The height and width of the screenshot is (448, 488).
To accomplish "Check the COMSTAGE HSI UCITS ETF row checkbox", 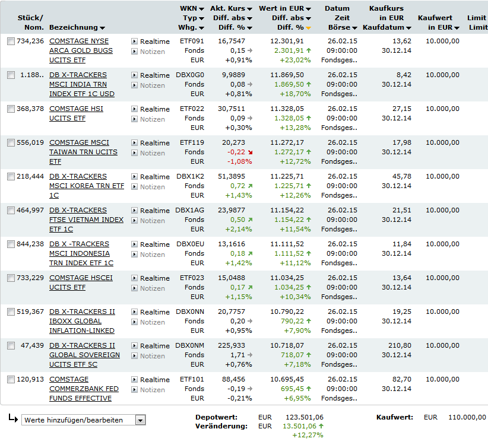I will (11, 109).
